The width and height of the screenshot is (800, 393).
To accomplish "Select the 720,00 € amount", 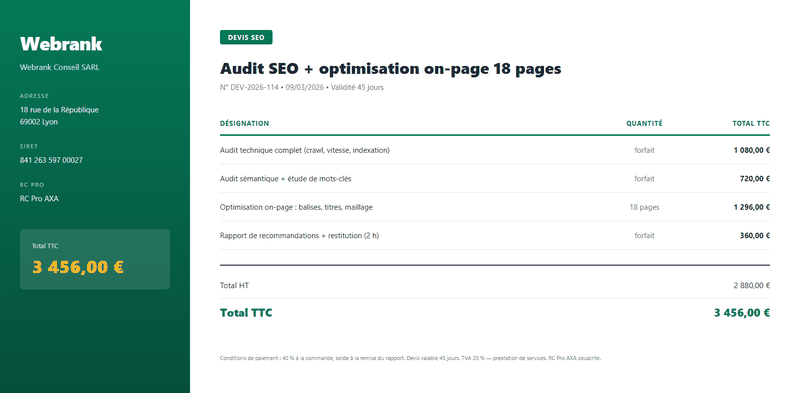I will tap(755, 179).
